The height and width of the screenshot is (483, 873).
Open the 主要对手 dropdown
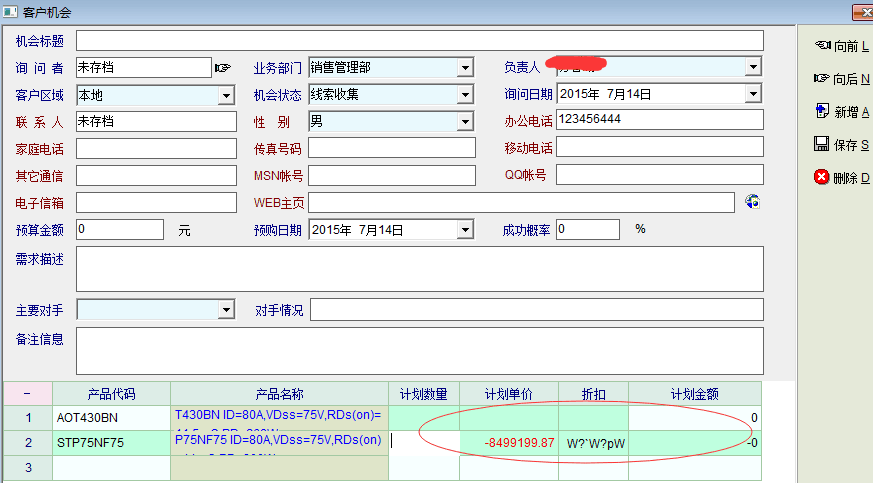pos(226,310)
